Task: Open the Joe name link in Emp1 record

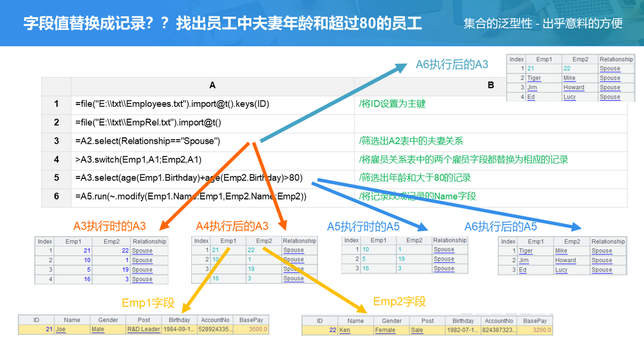Action: 60,329
